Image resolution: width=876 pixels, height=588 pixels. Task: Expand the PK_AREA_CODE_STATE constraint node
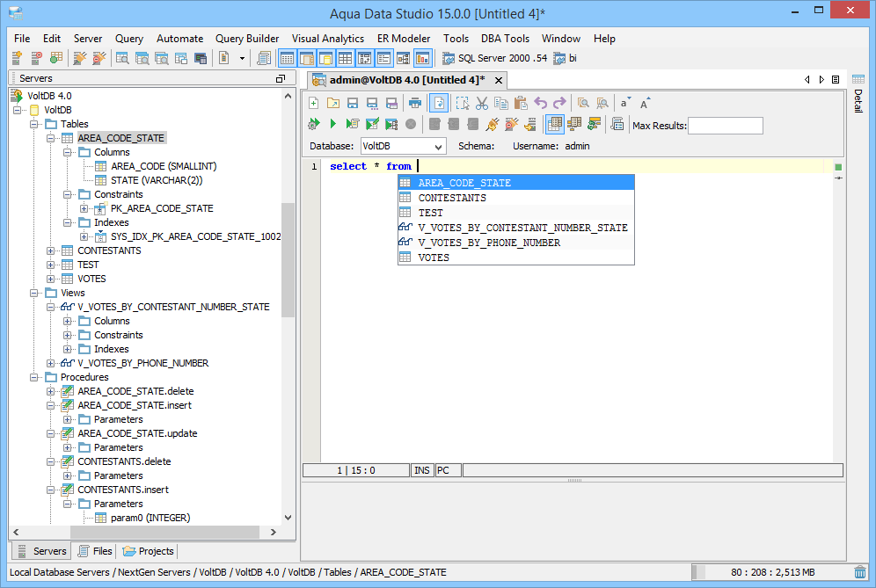point(84,208)
